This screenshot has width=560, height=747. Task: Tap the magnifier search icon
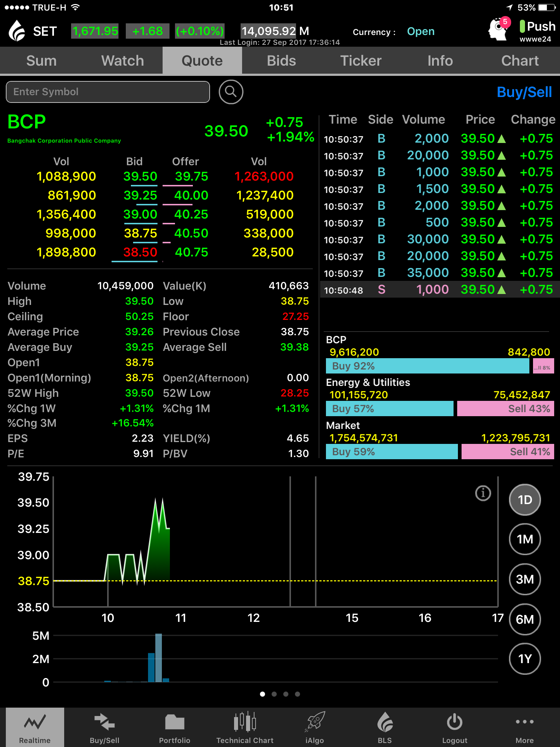point(231,92)
